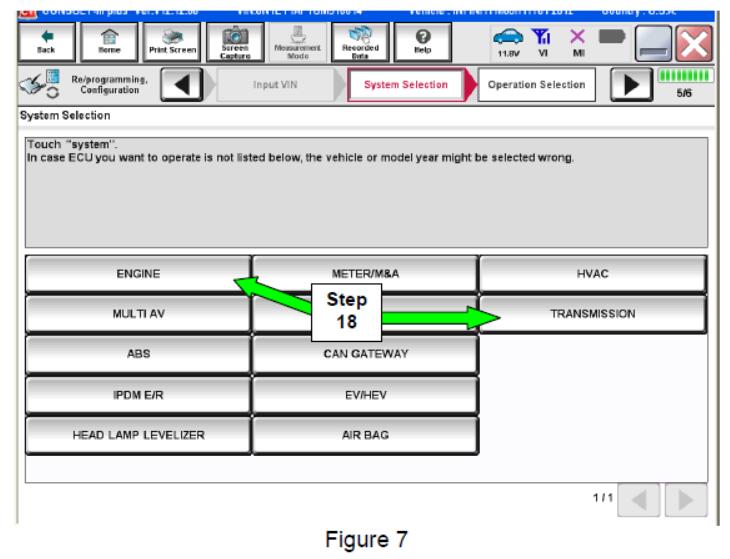Minimize the CONSULT window

(653, 44)
